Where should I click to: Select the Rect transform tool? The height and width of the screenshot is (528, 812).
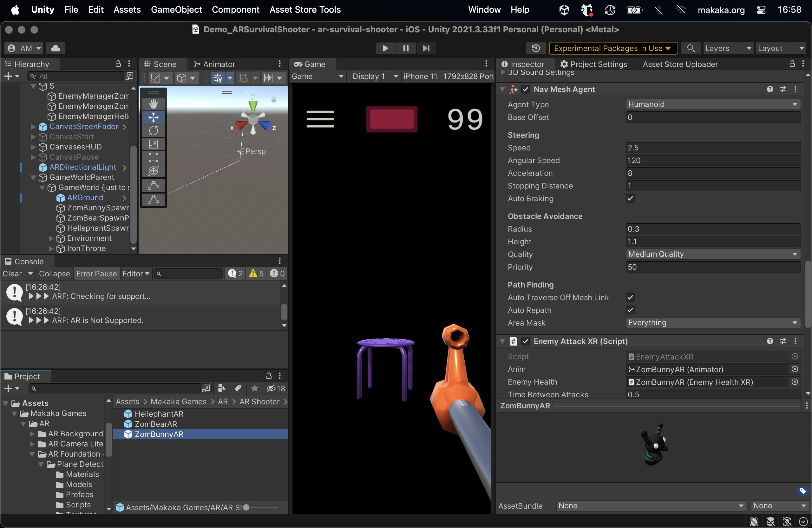coord(153,157)
